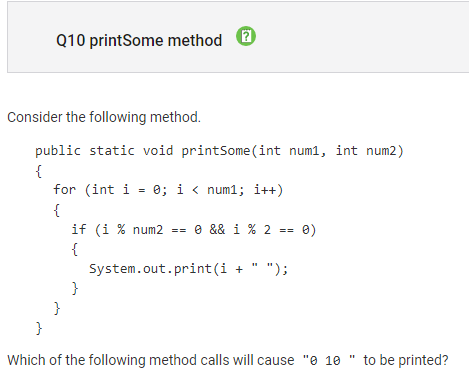This screenshot has width=469, height=379.
Task: Click the '&&' operator in the if statement
Action: pyautogui.click(x=217, y=230)
